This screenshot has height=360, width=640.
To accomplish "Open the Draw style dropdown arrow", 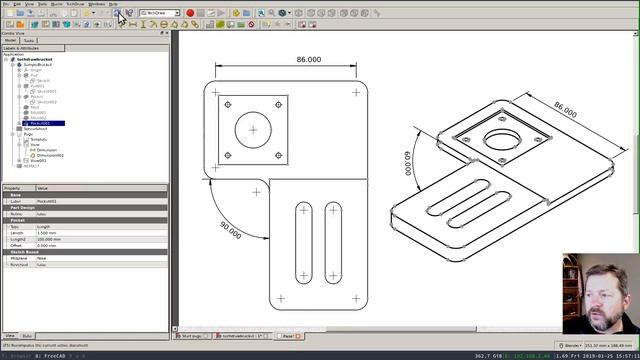I will pos(289,13).
